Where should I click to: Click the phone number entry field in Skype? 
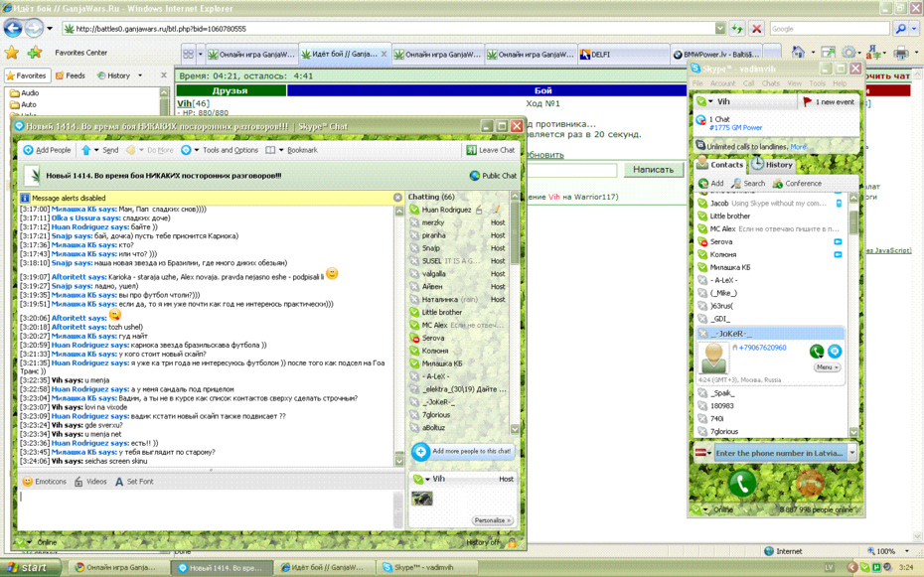click(781, 453)
